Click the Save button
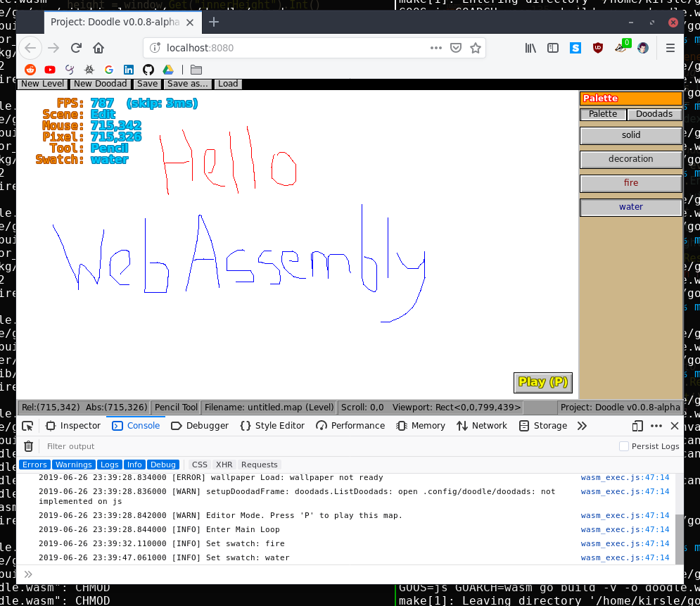This screenshot has height=606, width=700. (x=147, y=84)
